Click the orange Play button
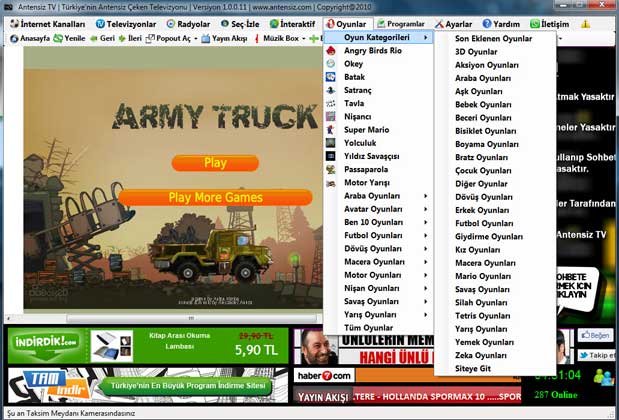The height and width of the screenshot is (420, 619). point(215,163)
